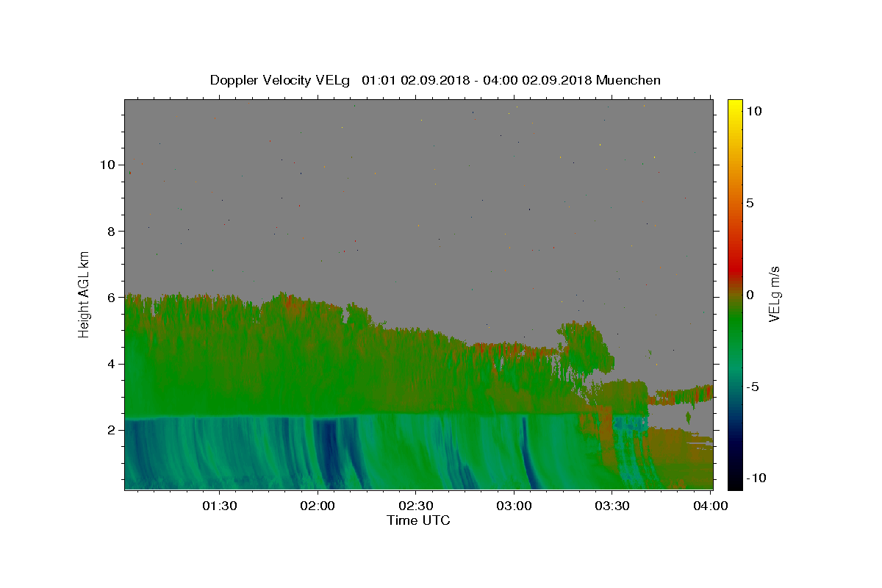Click the "Time UTC" x-axis label

(x=418, y=520)
